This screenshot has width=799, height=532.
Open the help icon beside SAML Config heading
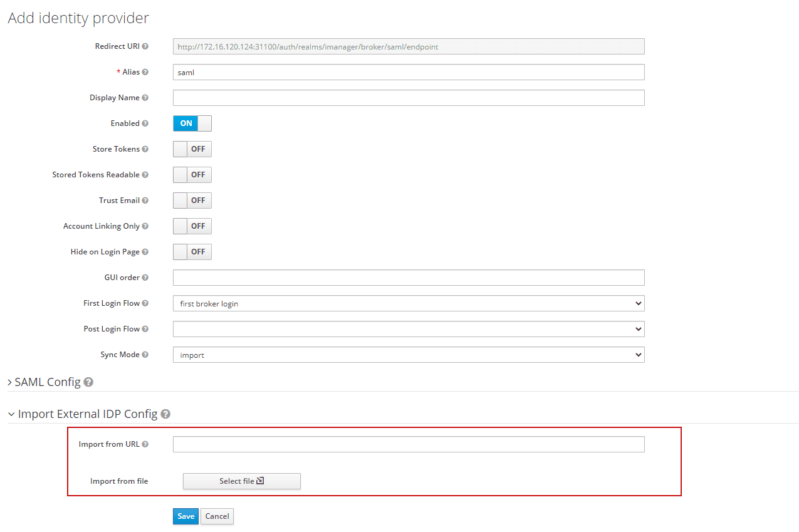pos(88,382)
